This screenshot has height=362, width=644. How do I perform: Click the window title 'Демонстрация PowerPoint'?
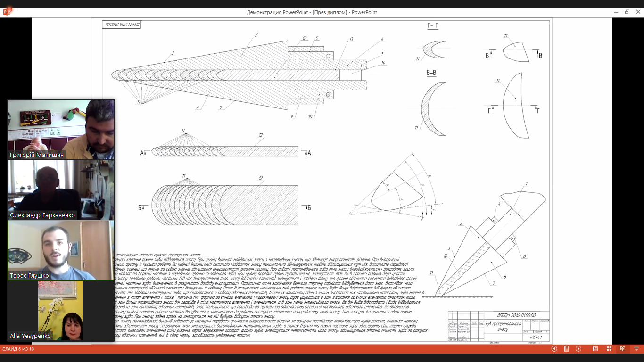tap(278, 12)
